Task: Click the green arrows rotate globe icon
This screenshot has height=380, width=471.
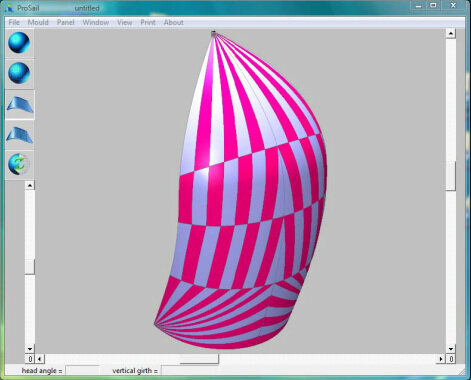Action: pos(19,164)
